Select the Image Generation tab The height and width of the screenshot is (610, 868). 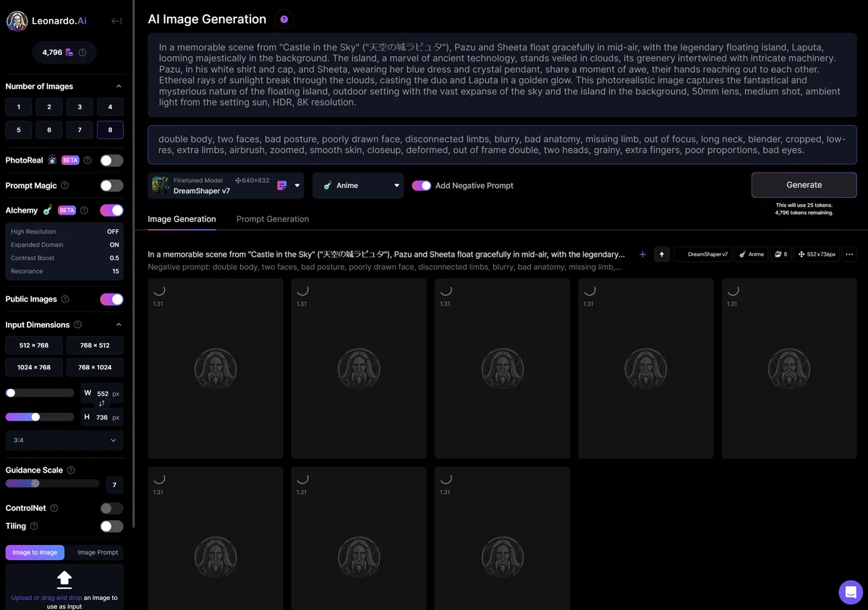(182, 219)
